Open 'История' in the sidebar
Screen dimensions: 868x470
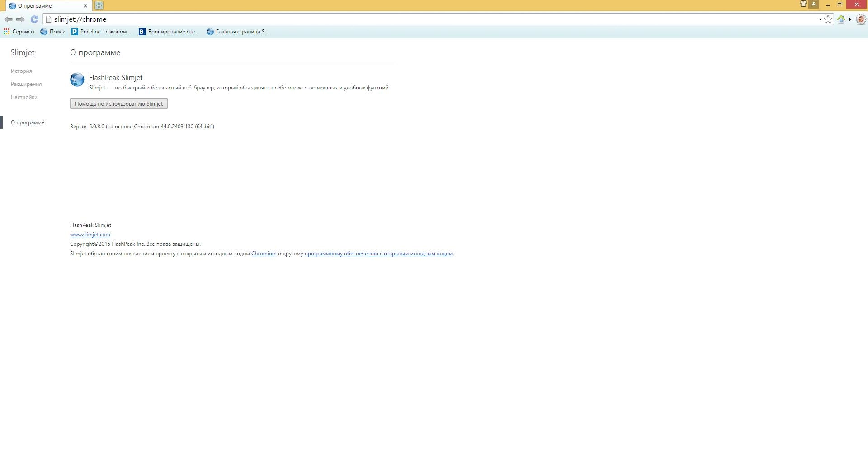tap(21, 71)
